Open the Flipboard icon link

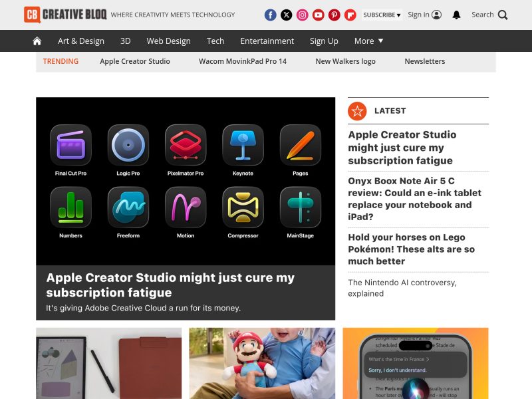click(x=350, y=15)
